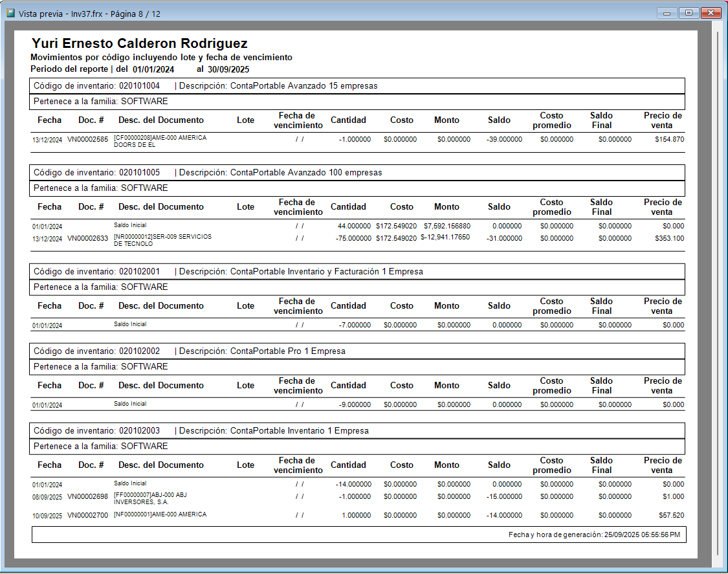Click document number VN00002698
The image size is (728, 574).
click(88, 496)
